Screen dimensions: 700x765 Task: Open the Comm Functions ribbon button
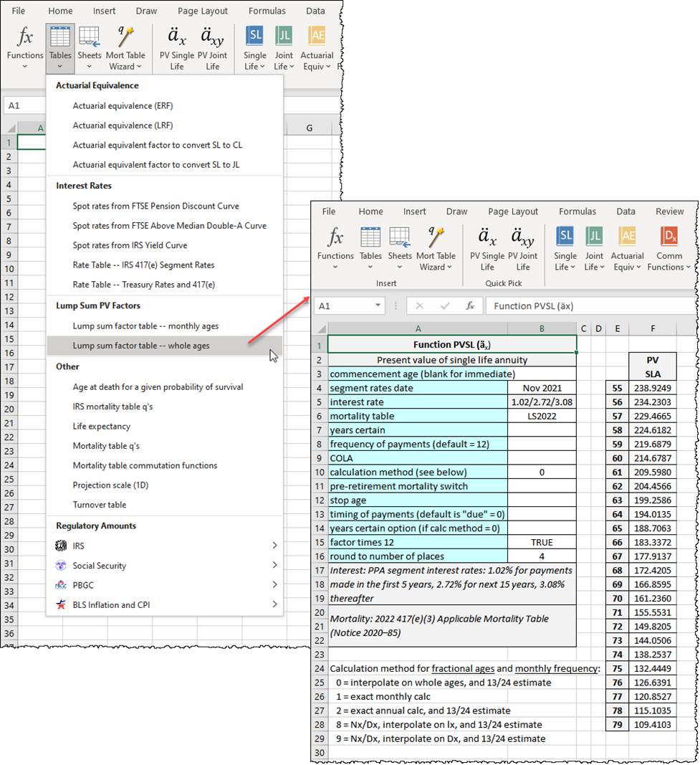(669, 248)
